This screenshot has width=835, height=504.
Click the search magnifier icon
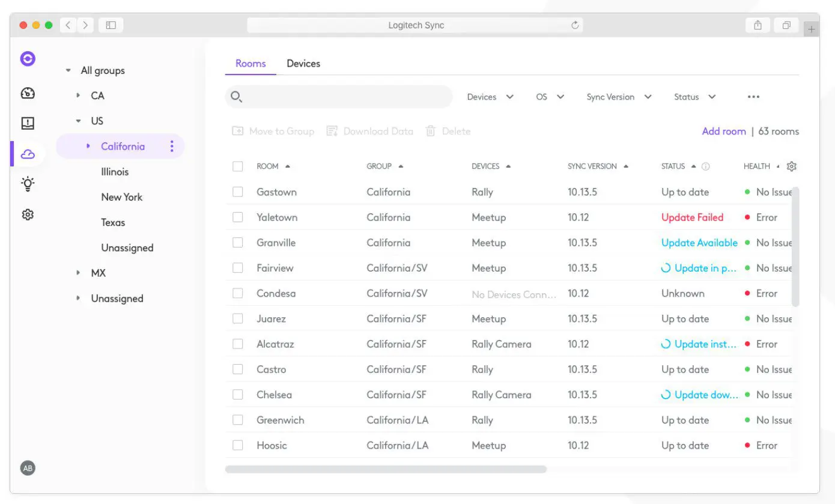(x=236, y=97)
